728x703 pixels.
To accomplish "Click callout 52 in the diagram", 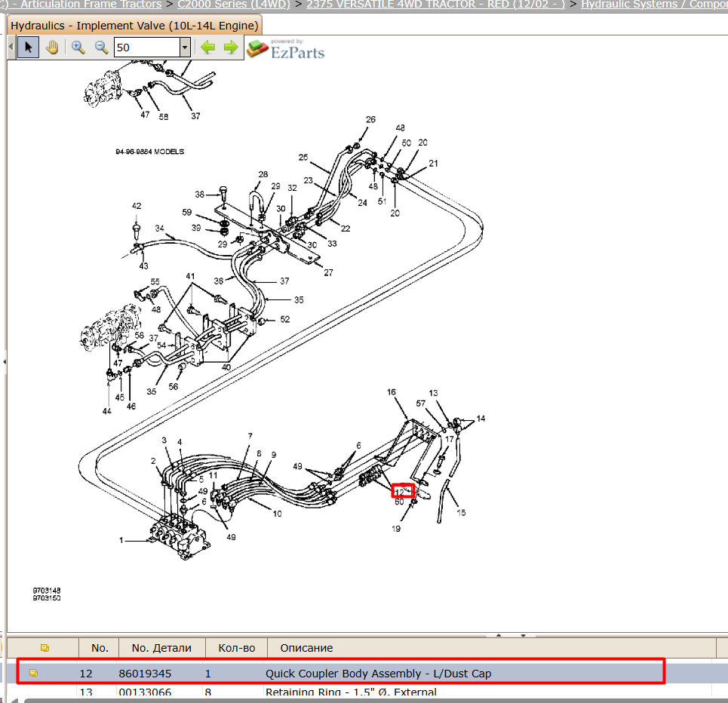I will tap(285, 320).
